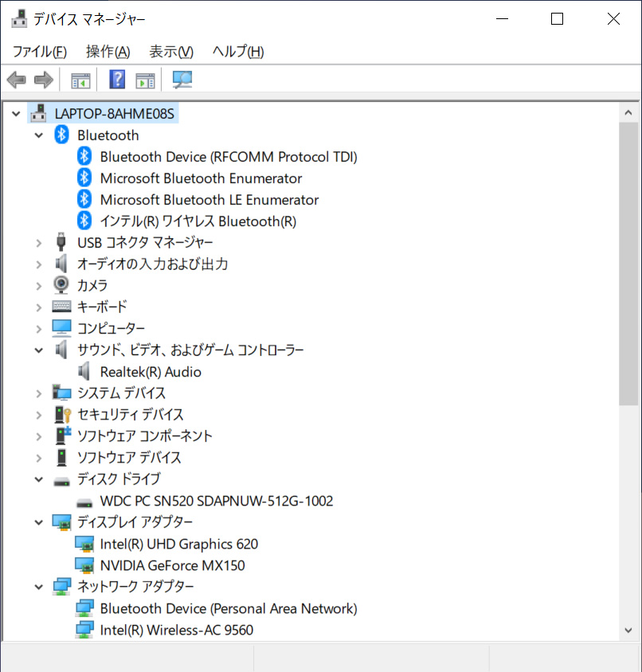The width and height of the screenshot is (642, 672).
Task: Open the 操作(A) menu
Action: 108,51
